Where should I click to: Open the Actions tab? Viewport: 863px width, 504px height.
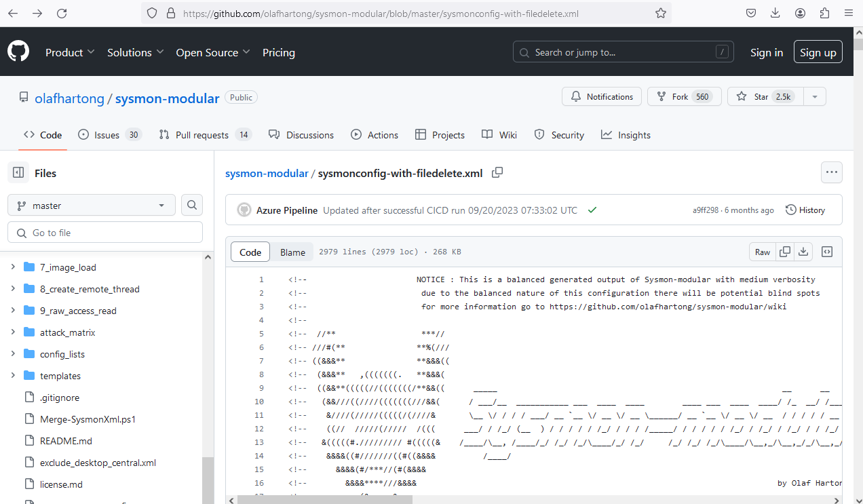point(375,135)
